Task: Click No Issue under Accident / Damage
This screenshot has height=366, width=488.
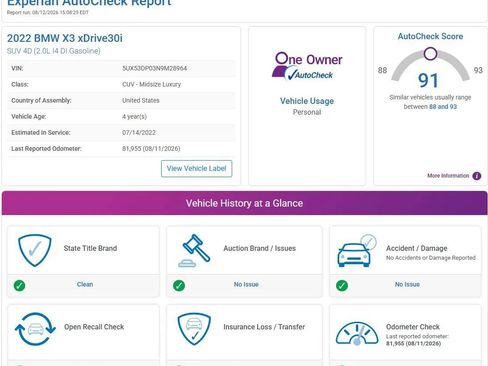Action: [x=407, y=284]
